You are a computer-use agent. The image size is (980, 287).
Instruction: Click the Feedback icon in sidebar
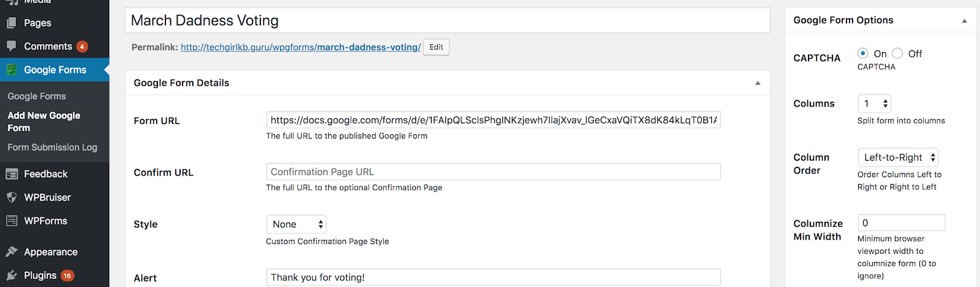pyautogui.click(x=12, y=174)
